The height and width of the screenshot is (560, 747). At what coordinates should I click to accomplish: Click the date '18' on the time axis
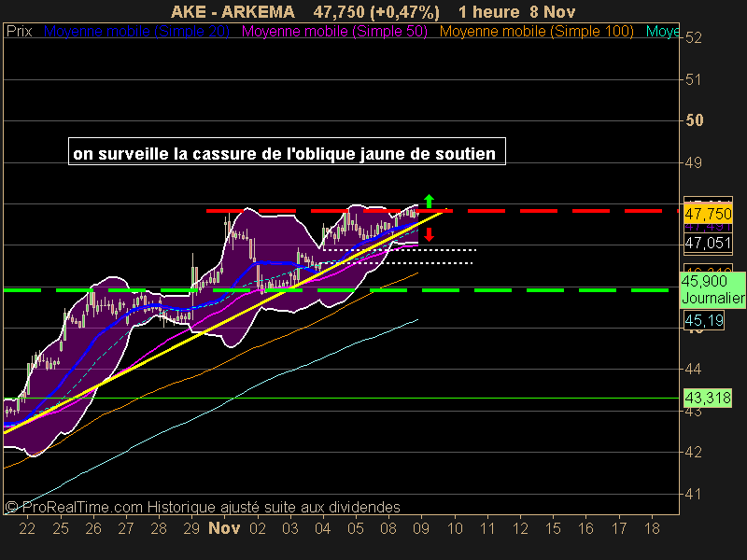coord(652,528)
